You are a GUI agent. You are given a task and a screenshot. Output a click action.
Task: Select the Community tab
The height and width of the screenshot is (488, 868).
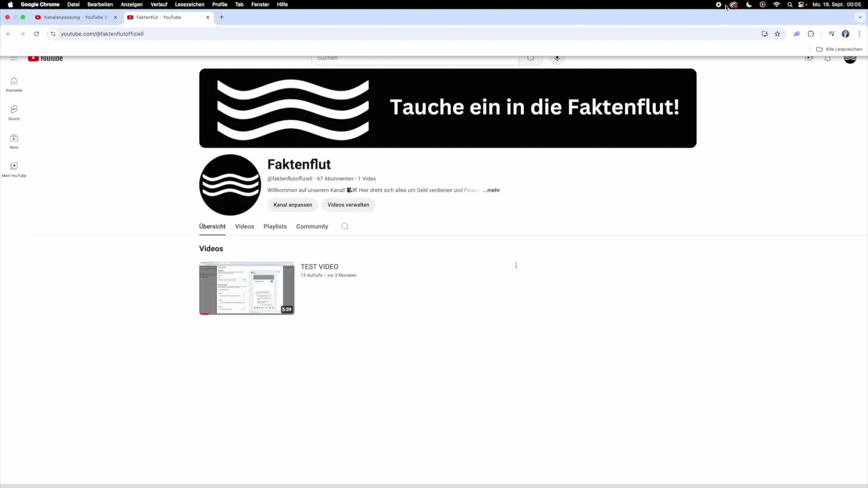coord(312,226)
